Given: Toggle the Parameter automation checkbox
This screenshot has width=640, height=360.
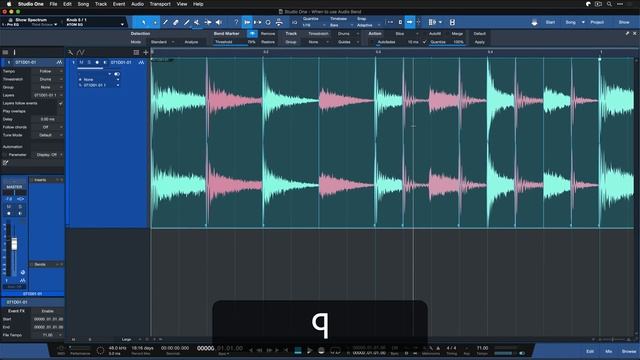Looking at the screenshot, I should point(5,155).
